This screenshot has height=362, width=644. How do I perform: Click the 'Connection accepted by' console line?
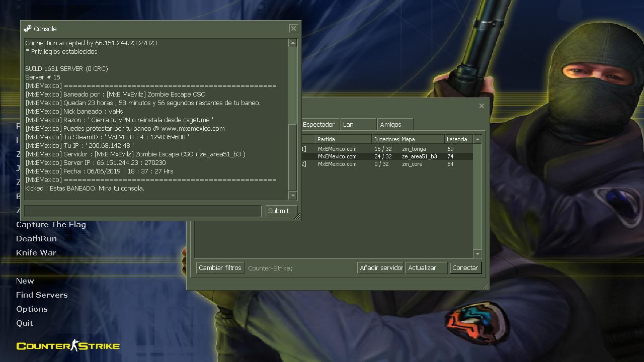tap(91, 43)
